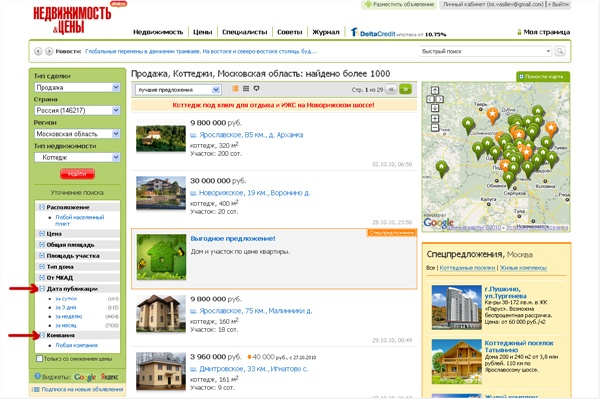The image size is (600, 399).
Task: Open the Недвижимость menu item
Action: click(158, 32)
